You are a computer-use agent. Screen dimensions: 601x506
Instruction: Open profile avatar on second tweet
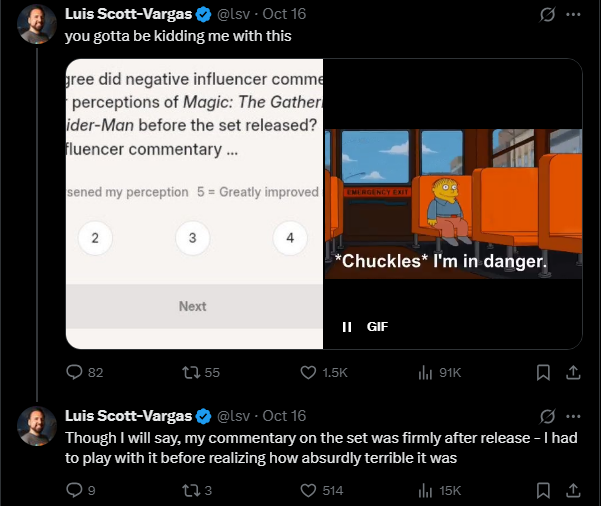click(x=37, y=427)
